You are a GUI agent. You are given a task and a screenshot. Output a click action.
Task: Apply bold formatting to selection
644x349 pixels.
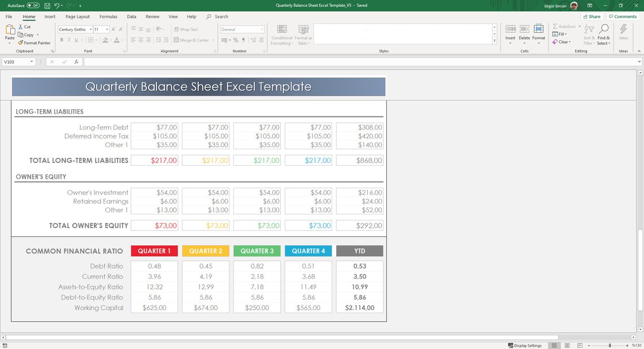(x=62, y=40)
